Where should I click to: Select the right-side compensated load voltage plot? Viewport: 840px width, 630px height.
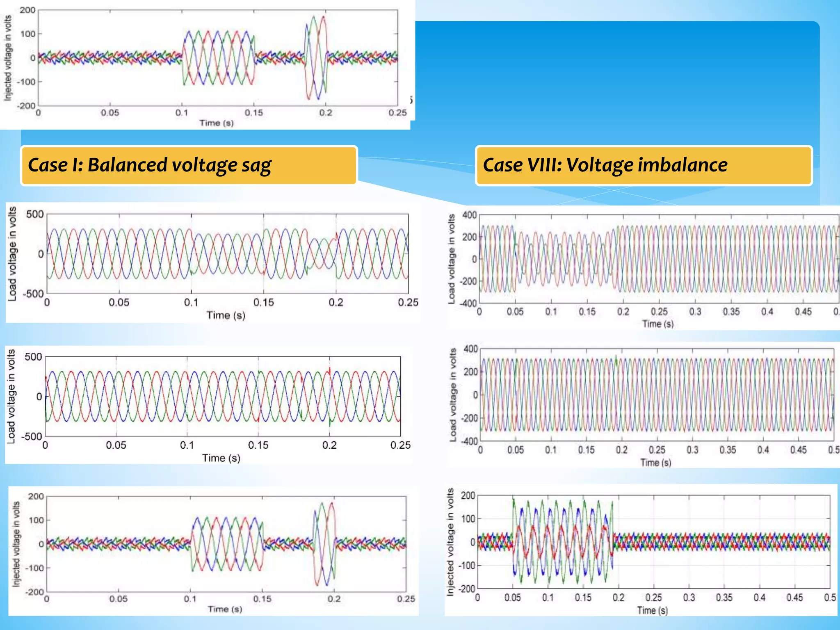[656, 395]
